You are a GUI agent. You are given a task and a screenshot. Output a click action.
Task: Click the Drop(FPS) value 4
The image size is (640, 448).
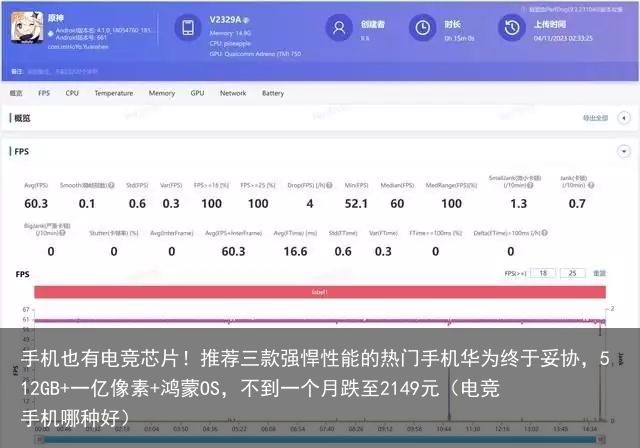(310, 204)
